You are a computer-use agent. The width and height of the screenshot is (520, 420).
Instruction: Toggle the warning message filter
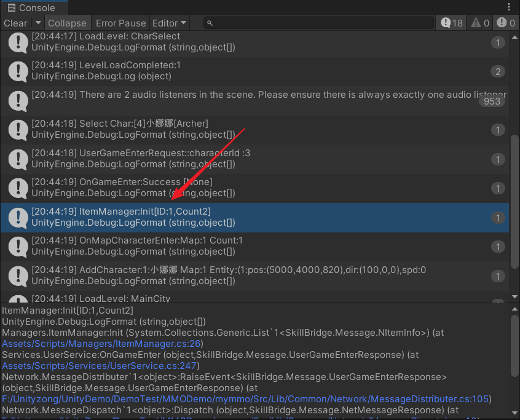coord(480,23)
